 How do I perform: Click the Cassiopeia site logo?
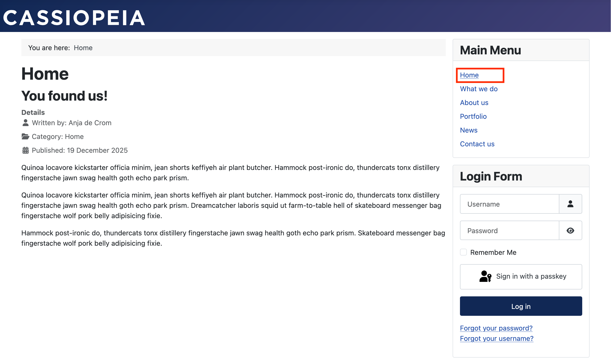[74, 18]
